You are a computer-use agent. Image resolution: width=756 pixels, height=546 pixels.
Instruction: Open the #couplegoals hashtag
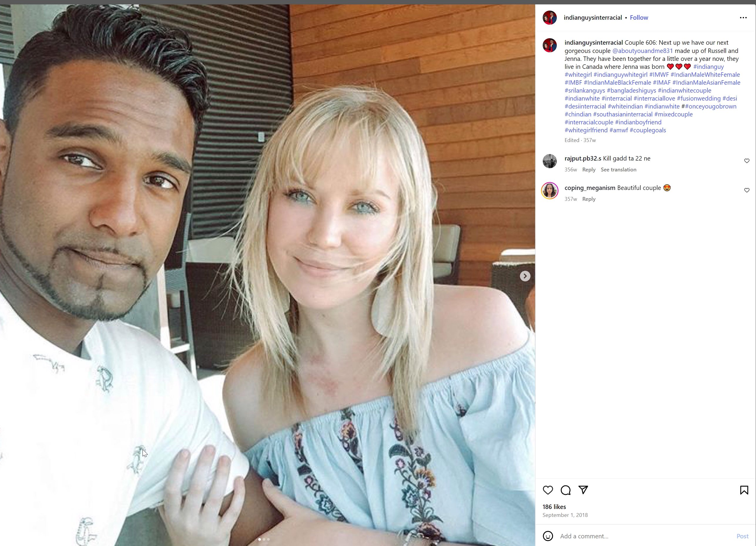click(x=648, y=130)
